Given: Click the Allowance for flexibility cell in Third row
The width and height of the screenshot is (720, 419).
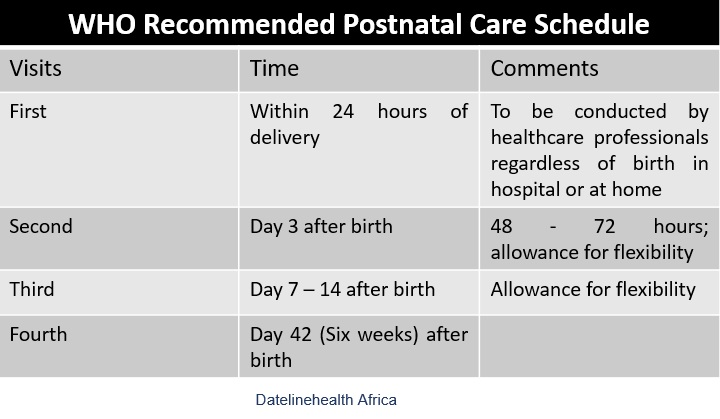Looking at the screenshot, I should point(600,292).
